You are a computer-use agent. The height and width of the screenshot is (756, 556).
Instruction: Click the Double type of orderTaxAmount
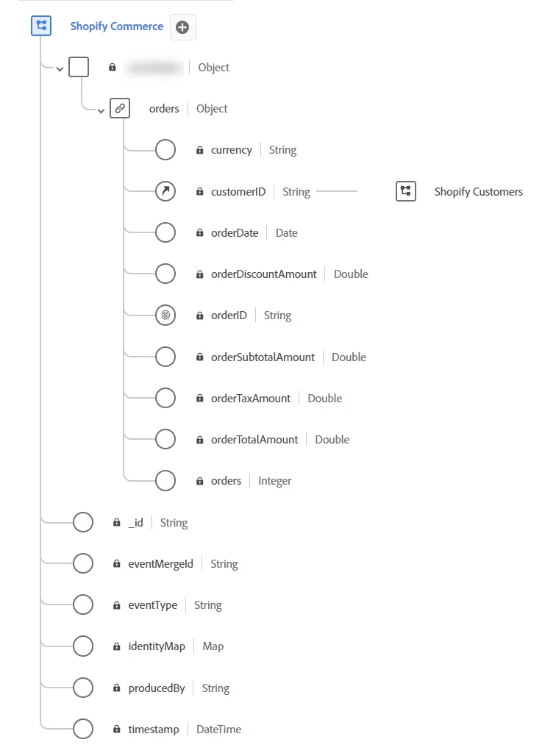325,399
